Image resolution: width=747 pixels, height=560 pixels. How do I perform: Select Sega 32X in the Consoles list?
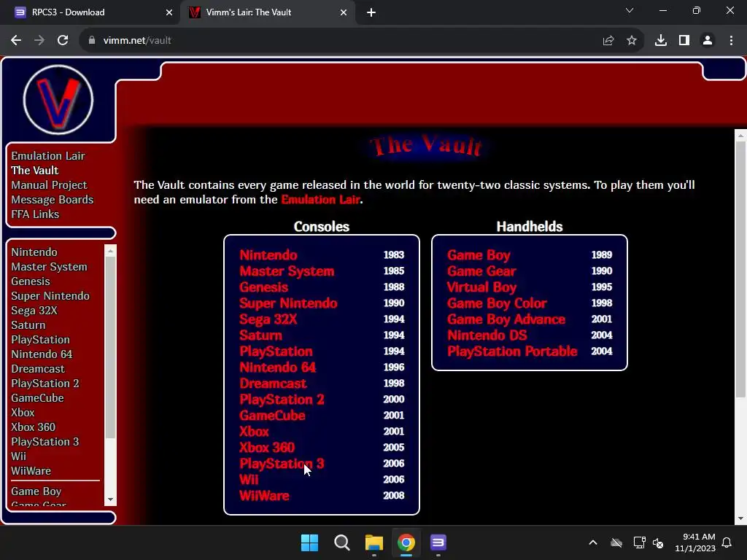point(268,319)
